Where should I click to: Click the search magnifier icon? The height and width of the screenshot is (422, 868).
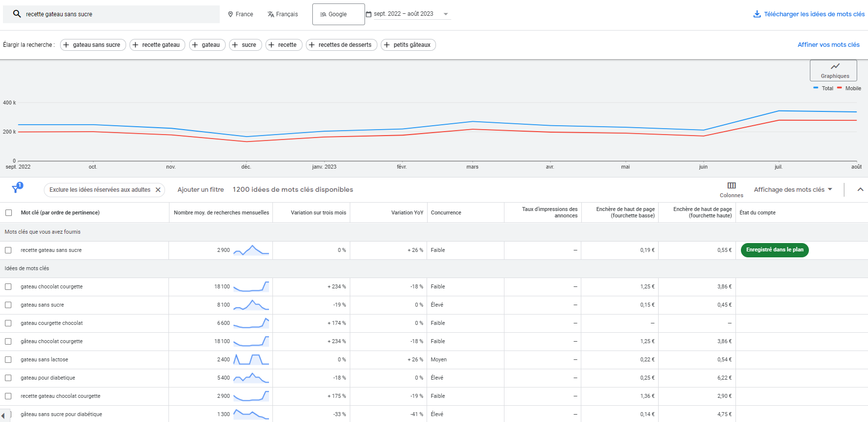17,14
